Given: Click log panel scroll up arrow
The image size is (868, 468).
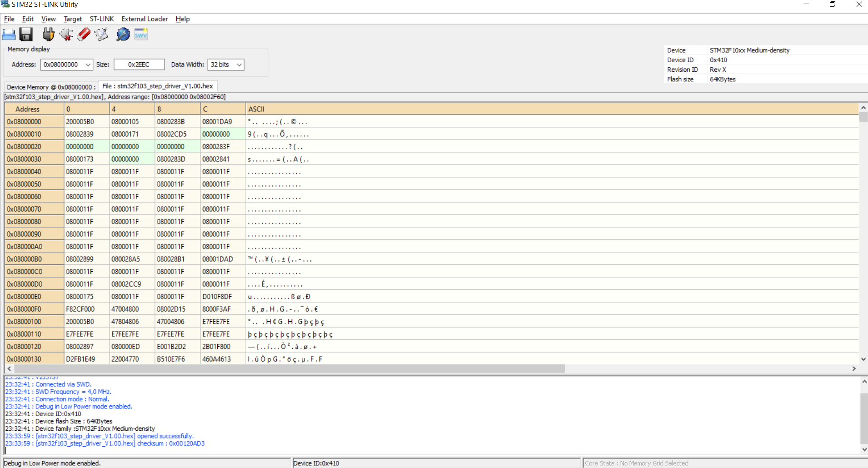Looking at the screenshot, I should (864, 382).
